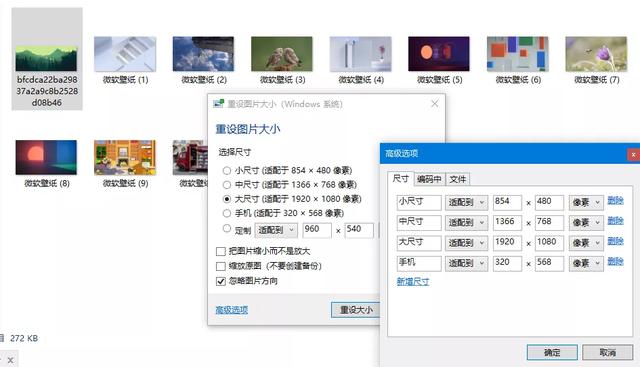Switch to the 编码中 tab

(429, 179)
